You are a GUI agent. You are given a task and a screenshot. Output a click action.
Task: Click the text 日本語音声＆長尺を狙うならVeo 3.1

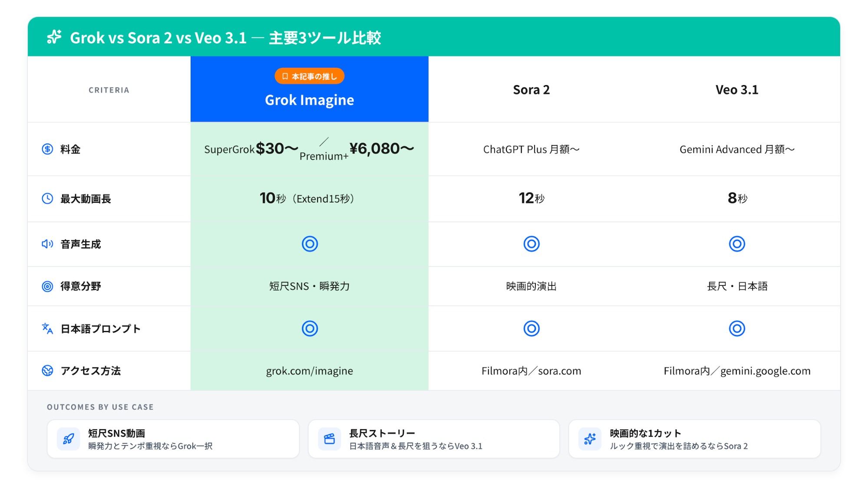pos(416,446)
